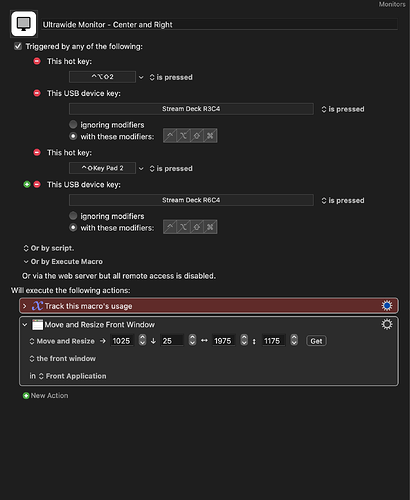Open gear menu for Track this macro's usage
Image resolution: width=410 pixels, height=500 pixels.
coord(387,306)
